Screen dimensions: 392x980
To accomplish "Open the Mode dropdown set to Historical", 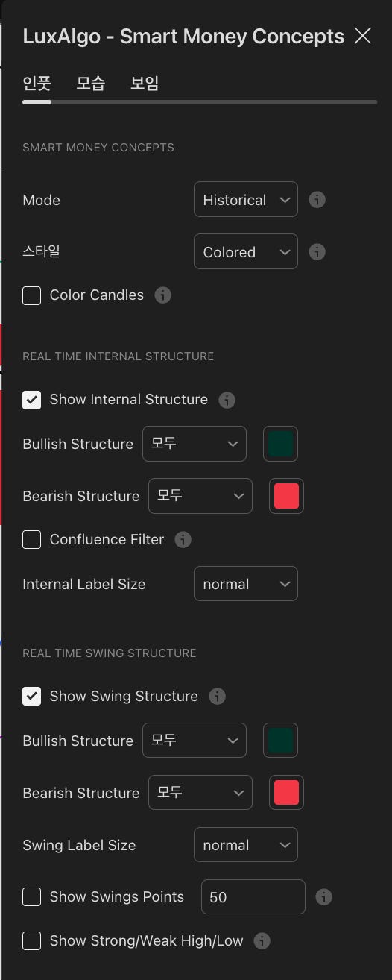I will [246, 200].
